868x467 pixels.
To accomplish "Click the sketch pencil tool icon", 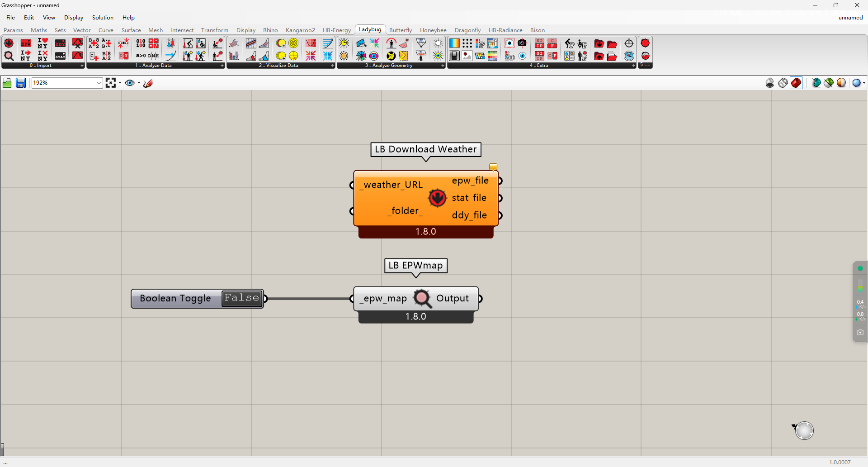I will pos(148,83).
